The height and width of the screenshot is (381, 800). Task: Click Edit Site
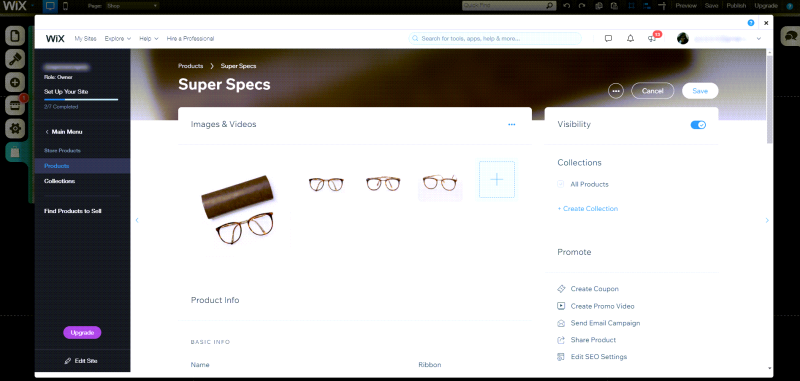pos(81,361)
